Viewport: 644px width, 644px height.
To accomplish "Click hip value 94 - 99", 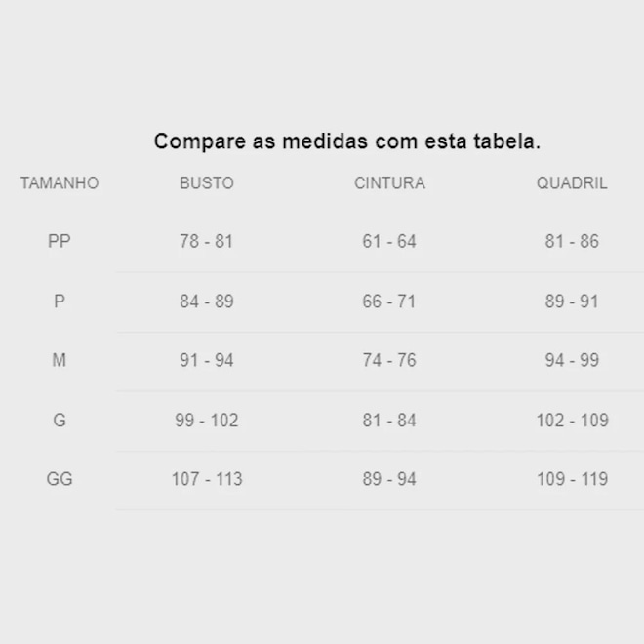I will tap(572, 361).
